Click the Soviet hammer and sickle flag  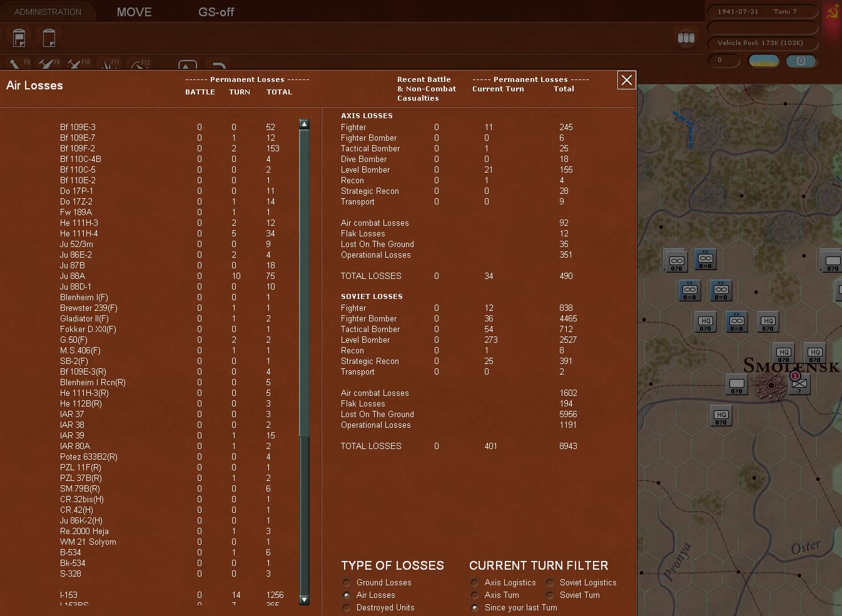pyautogui.click(x=833, y=14)
